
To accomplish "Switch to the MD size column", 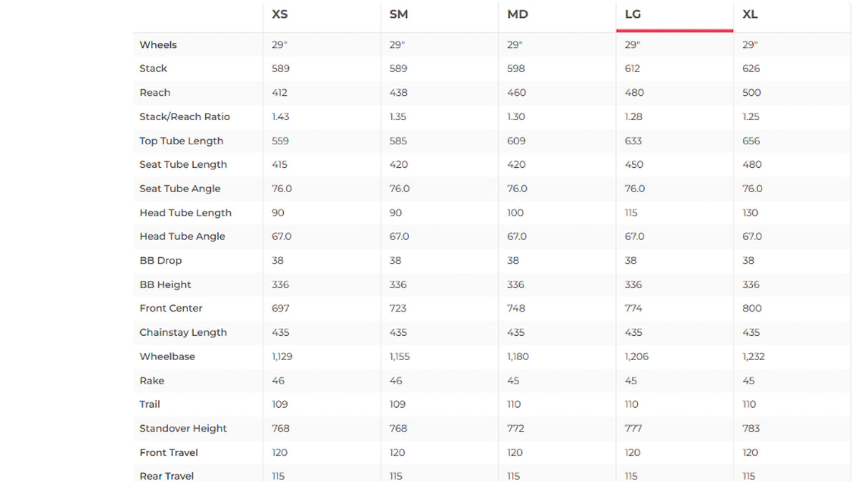I will pyautogui.click(x=517, y=14).
